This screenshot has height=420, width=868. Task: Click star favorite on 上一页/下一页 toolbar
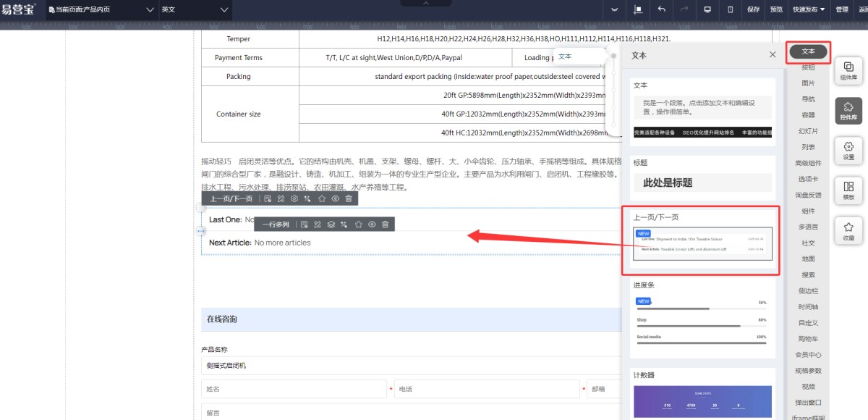[322, 198]
